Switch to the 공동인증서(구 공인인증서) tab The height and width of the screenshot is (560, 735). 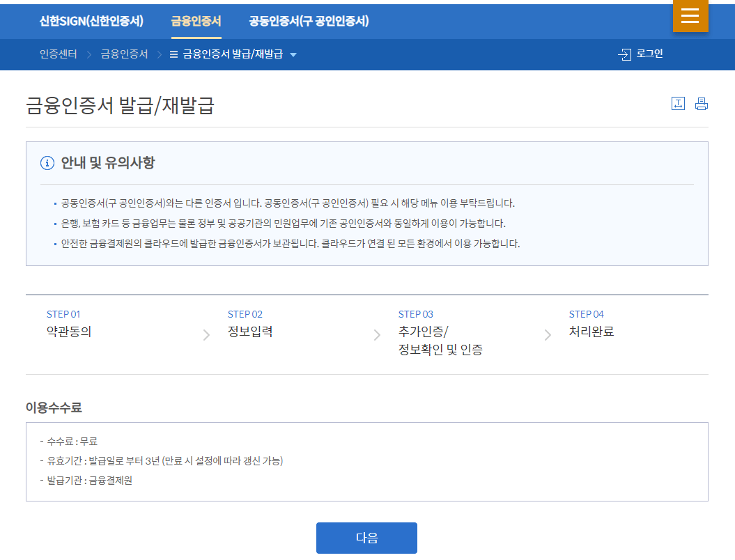click(309, 22)
